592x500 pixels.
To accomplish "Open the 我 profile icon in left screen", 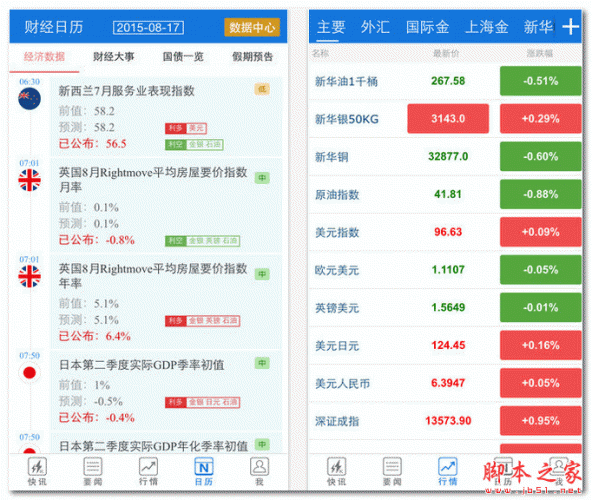I will point(259,471).
